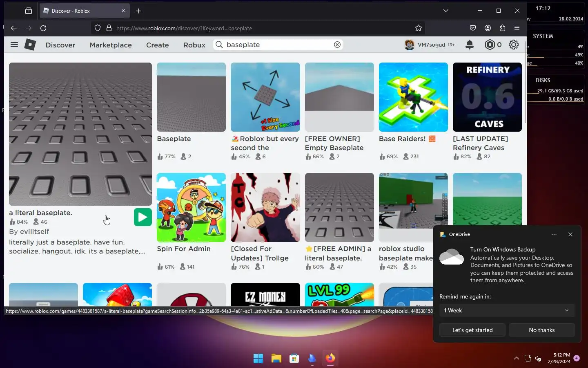The width and height of the screenshot is (588, 368).
Task: Play a literal baseplate with green button
Action: [143, 217]
